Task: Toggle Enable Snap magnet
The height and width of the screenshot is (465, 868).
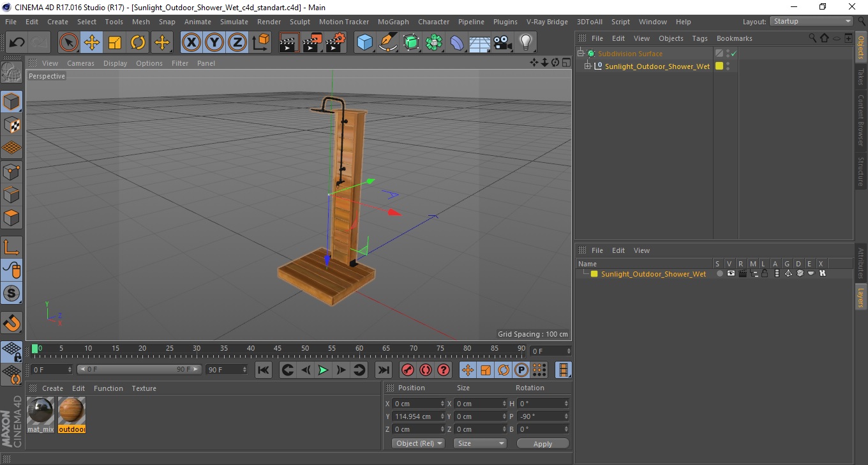Action: pos(11,323)
